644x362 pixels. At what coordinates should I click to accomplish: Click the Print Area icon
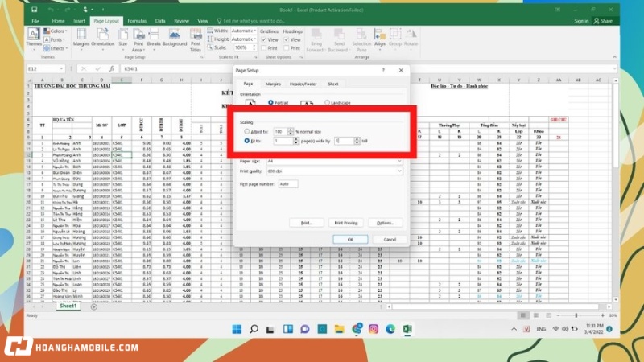click(x=139, y=38)
